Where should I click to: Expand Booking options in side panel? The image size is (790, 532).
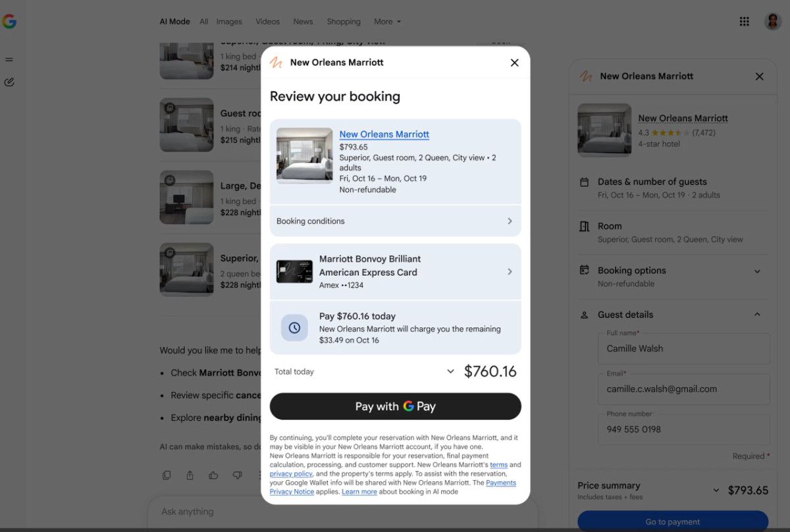pyautogui.click(x=757, y=271)
